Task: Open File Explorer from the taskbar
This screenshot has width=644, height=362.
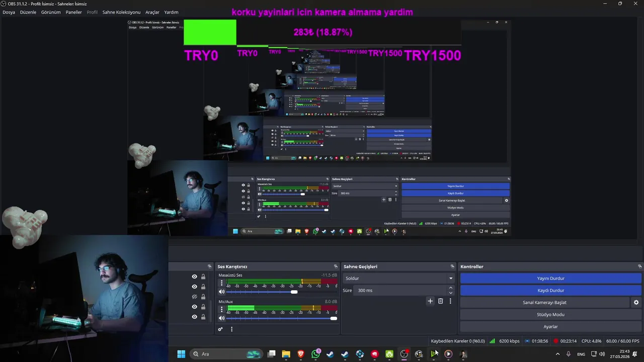Action: tap(286, 354)
